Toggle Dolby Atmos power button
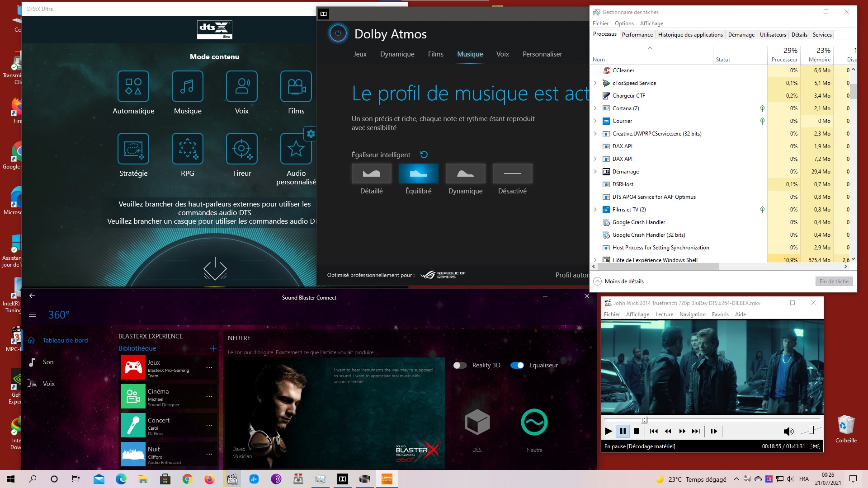 click(x=338, y=33)
